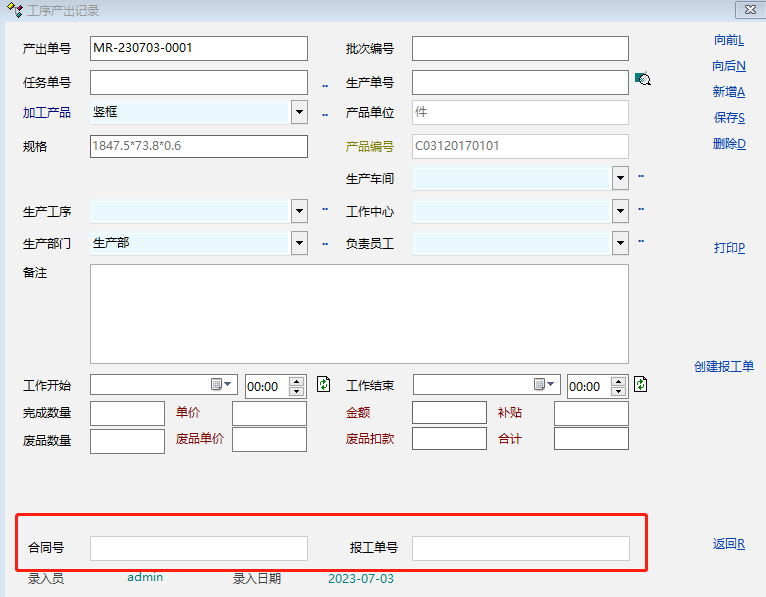766x597 pixels.
Task: Increase the 工作开始 time with up arrow
Action: click(297, 380)
